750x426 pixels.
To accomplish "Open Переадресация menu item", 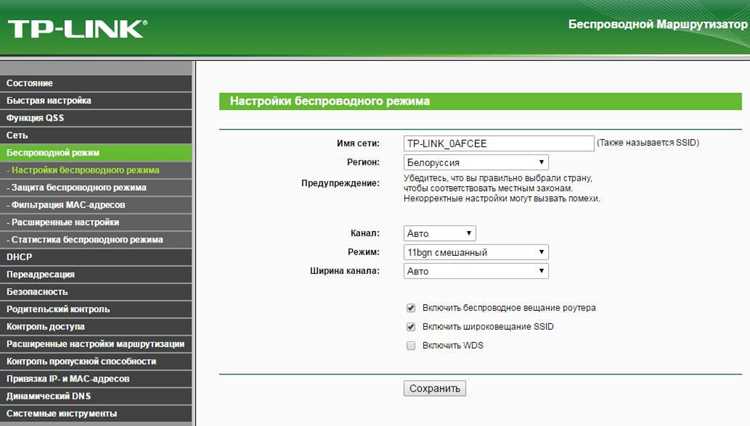I will point(96,274).
